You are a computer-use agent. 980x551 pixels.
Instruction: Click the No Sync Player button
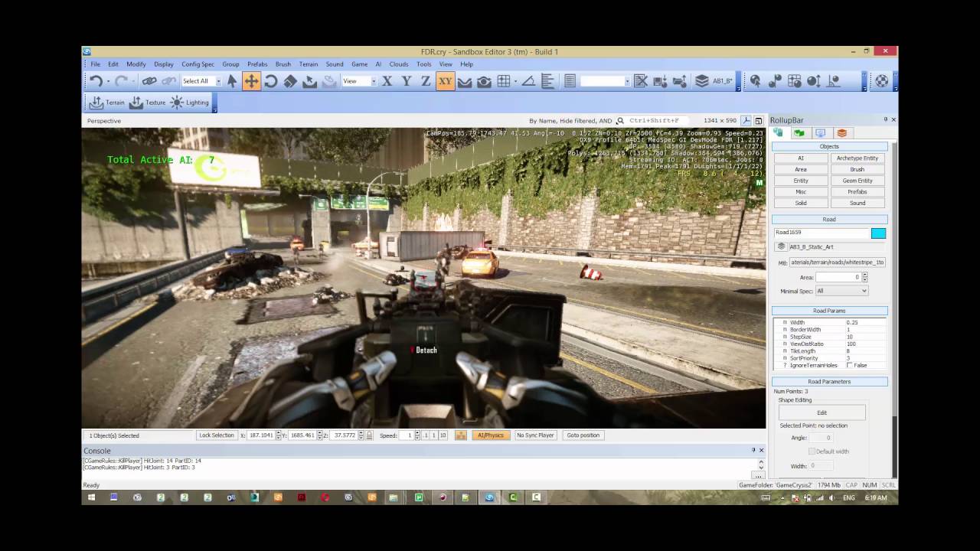535,435
